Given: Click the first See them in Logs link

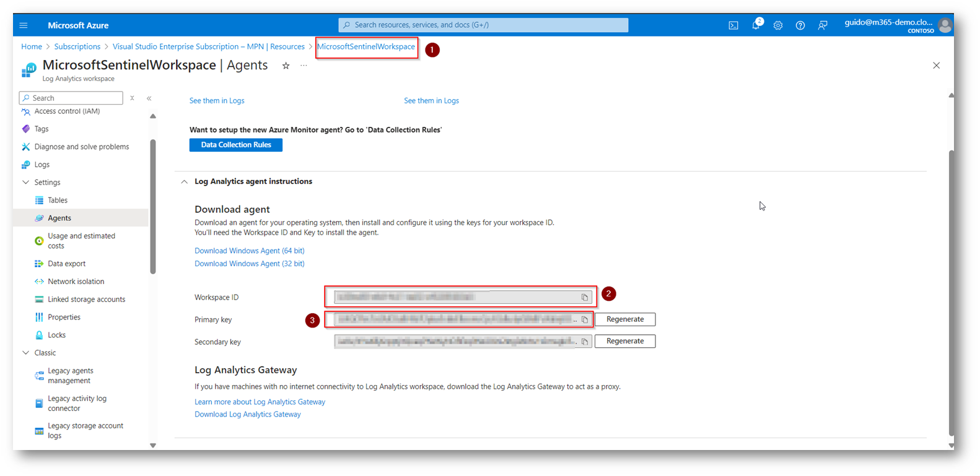Looking at the screenshot, I should tap(217, 101).
